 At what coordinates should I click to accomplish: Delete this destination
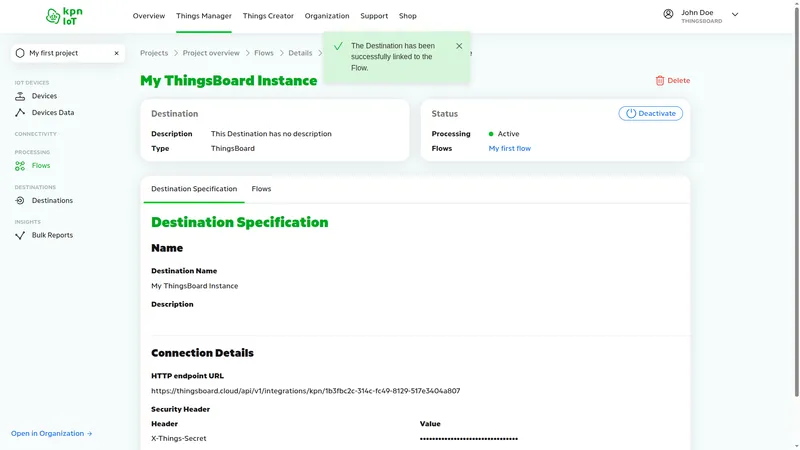tap(672, 81)
